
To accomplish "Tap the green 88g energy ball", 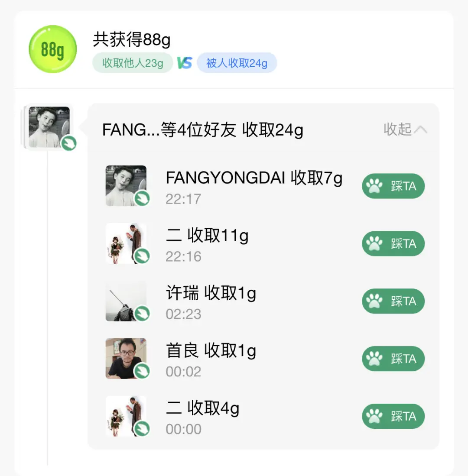I will click(x=52, y=49).
